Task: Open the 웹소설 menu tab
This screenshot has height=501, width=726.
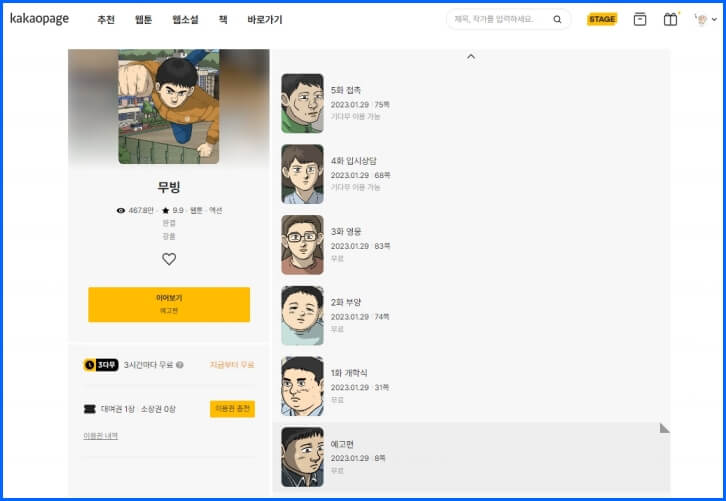Action: 185,19
